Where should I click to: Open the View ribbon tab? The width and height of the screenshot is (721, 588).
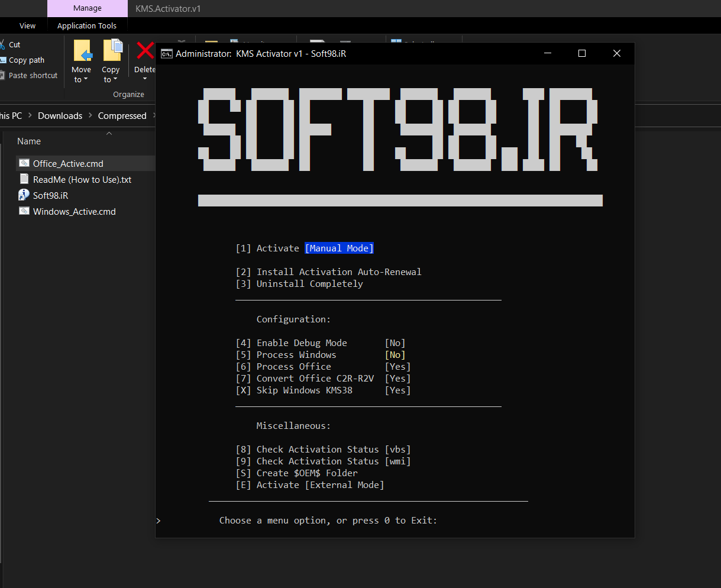[x=28, y=25]
